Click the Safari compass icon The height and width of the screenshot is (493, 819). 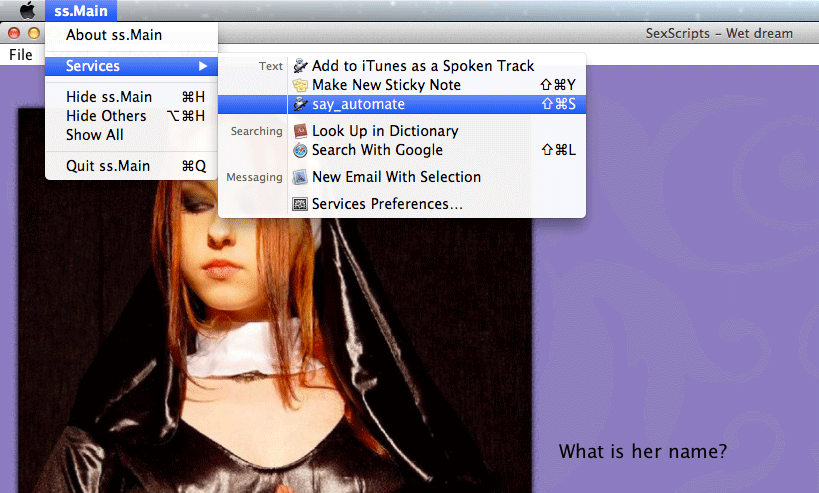pos(300,150)
